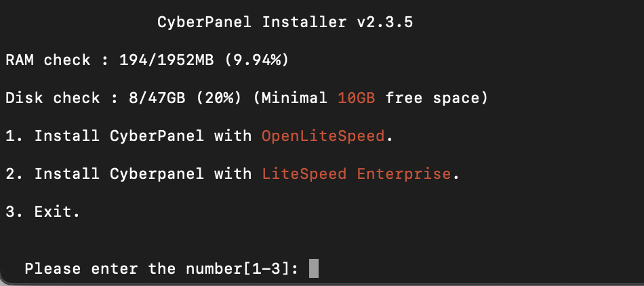This screenshot has width=644, height=286.
Task: Select the orange LiteSpeed Enterprise text
Action: click(357, 174)
